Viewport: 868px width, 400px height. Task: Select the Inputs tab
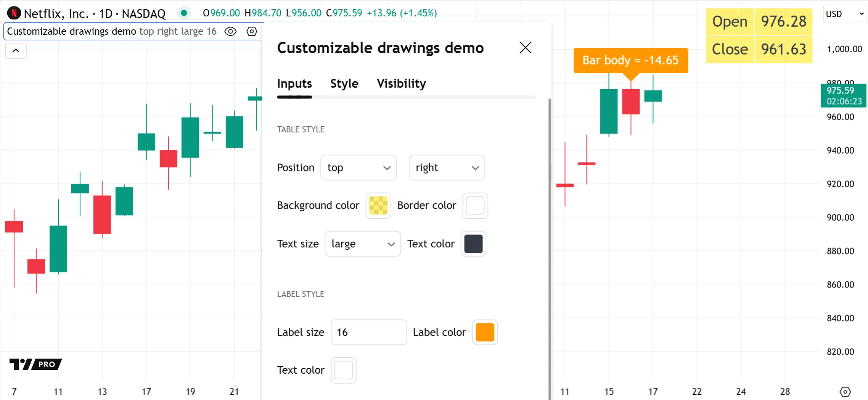point(294,84)
